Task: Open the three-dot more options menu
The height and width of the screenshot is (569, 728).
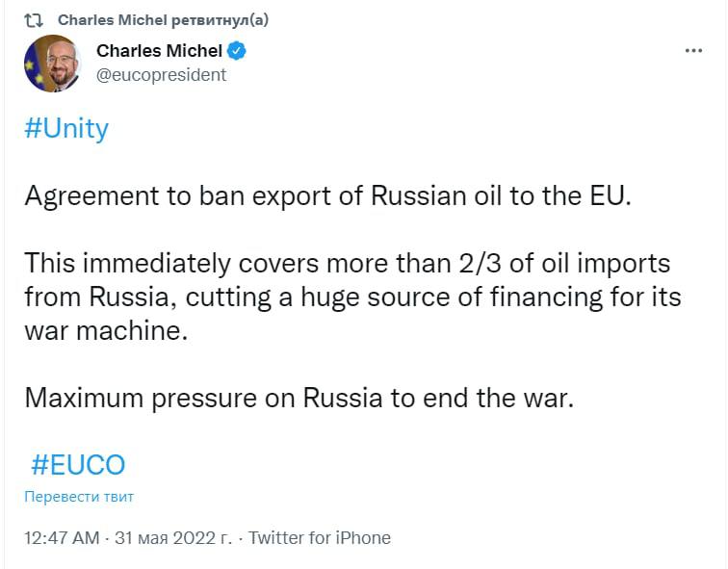Action: click(693, 51)
